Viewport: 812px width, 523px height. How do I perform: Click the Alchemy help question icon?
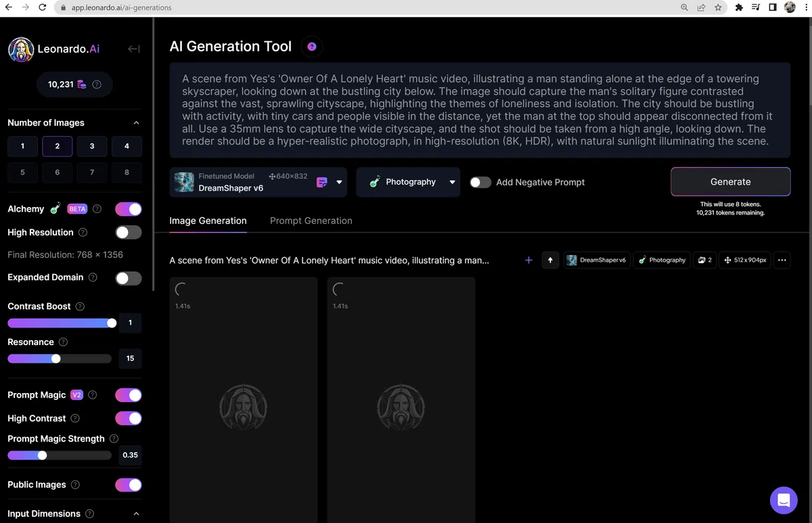(x=97, y=209)
